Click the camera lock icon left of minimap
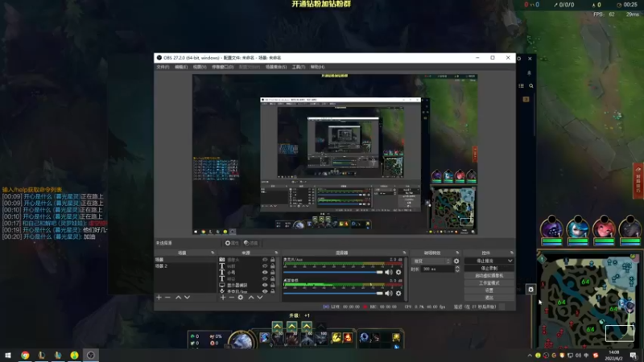The height and width of the screenshot is (362, 644). (530, 290)
